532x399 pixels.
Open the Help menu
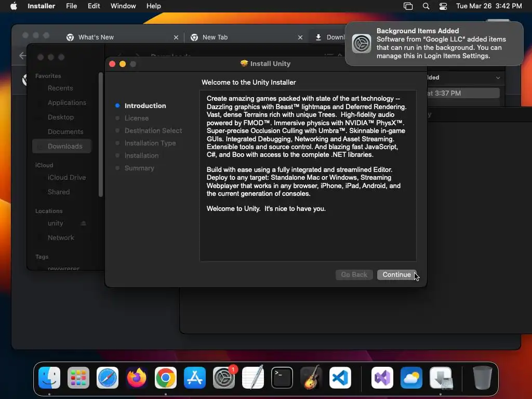153,6
